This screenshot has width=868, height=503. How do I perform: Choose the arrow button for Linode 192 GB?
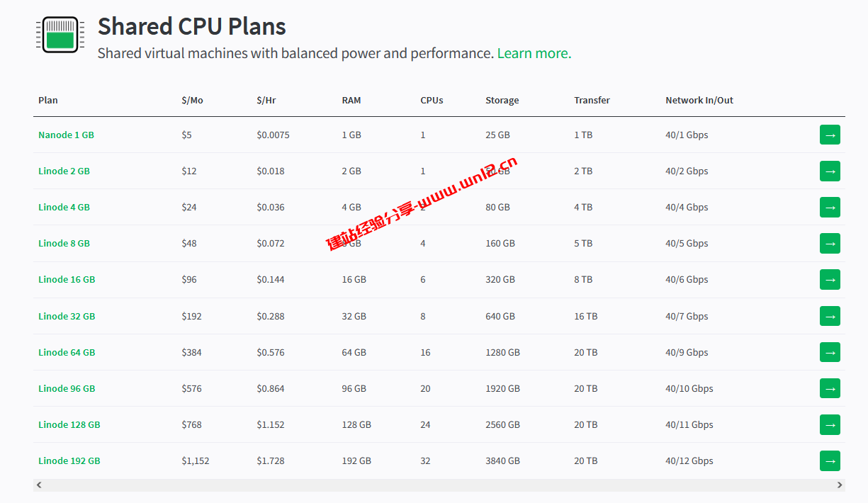pos(830,460)
